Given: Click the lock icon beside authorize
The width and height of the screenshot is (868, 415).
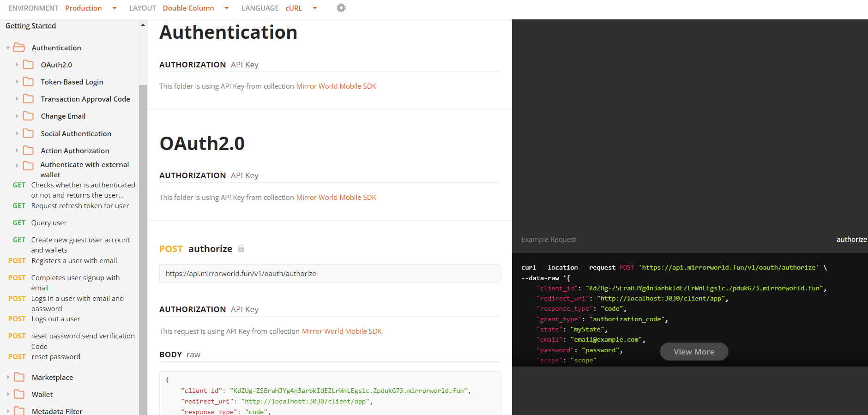Looking at the screenshot, I should (241, 249).
